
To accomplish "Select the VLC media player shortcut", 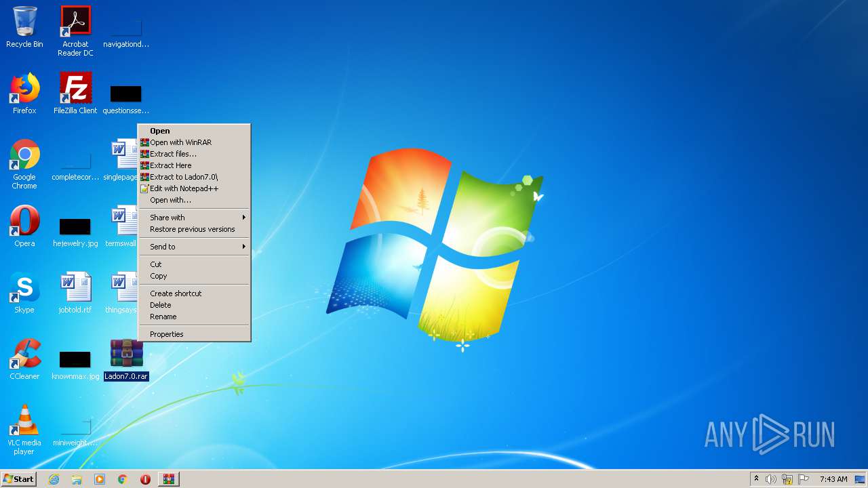I will tap(24, 430).
